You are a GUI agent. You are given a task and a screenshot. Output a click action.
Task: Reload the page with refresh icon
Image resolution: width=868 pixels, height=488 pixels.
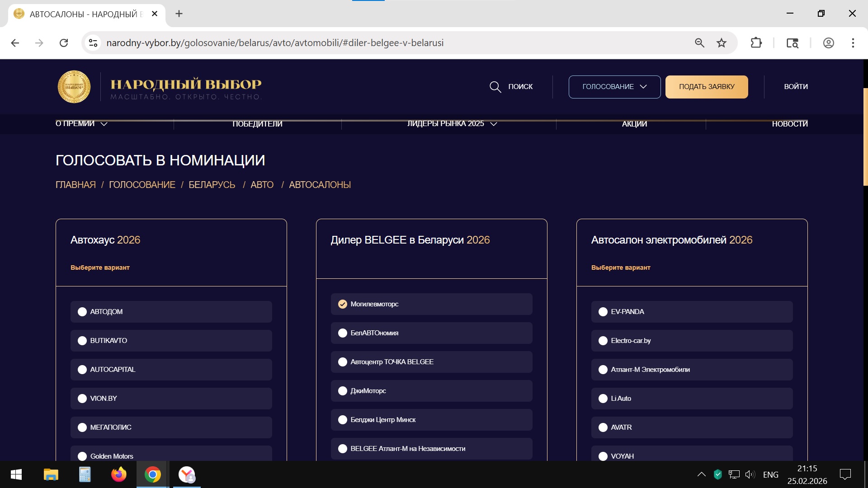click(x=64, y=43)
